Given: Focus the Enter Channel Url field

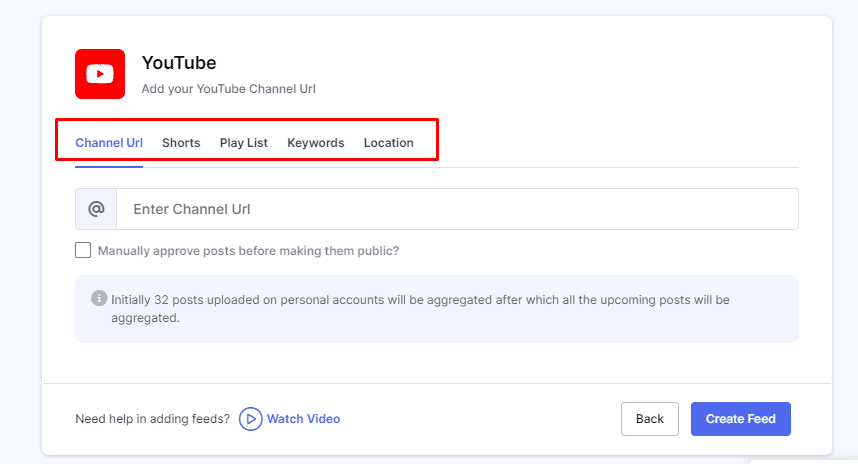Looking at the screenshot, I should pos(456,209).
